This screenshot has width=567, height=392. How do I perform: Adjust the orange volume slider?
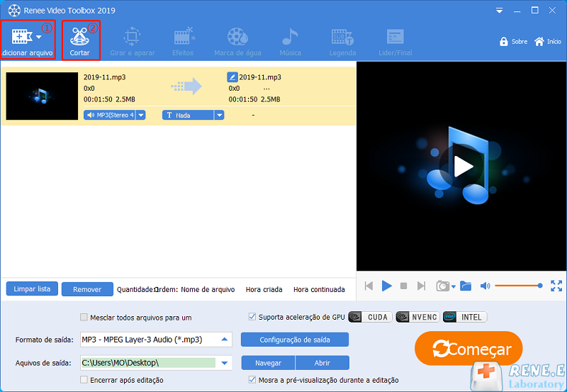(x=519, y=286)
